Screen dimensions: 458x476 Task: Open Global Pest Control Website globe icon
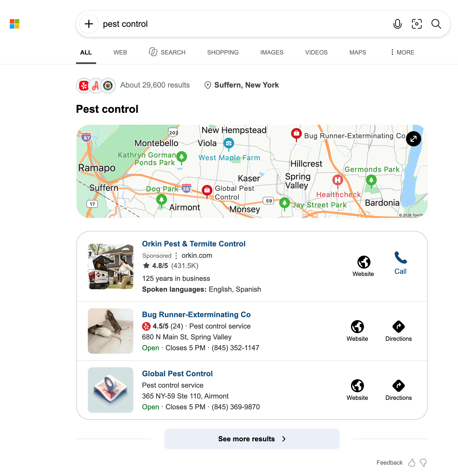(357, 385)
